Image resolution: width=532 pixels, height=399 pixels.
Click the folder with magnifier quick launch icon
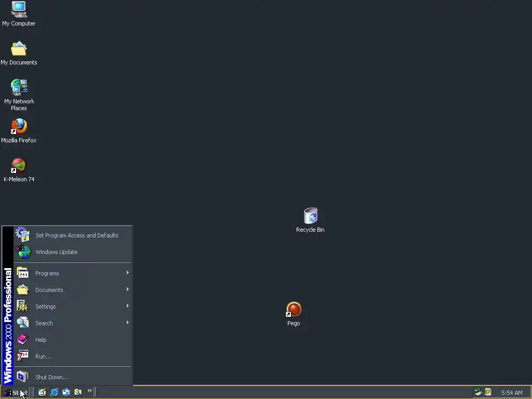coord(78,392)
